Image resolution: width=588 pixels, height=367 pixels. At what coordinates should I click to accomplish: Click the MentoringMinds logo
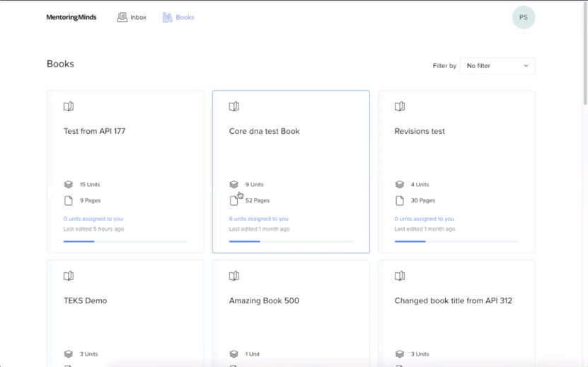coord(71,17)
